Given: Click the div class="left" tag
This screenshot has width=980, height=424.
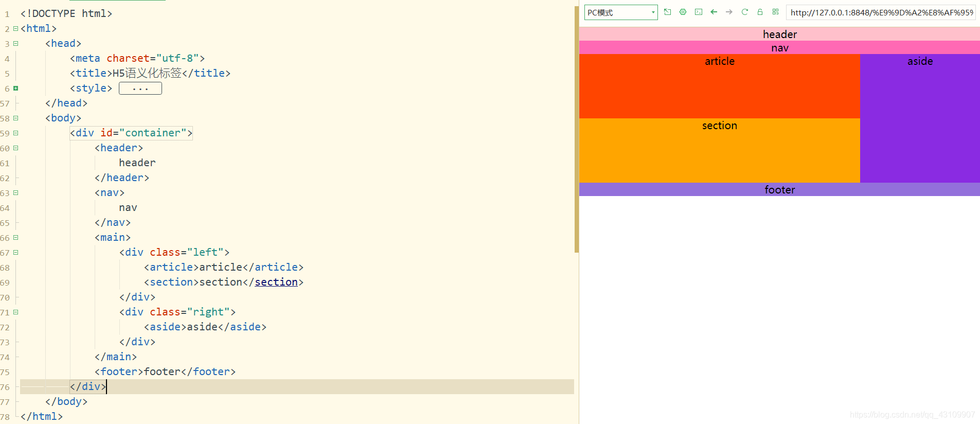Looking at the screenshot, I should pos(174,252).
